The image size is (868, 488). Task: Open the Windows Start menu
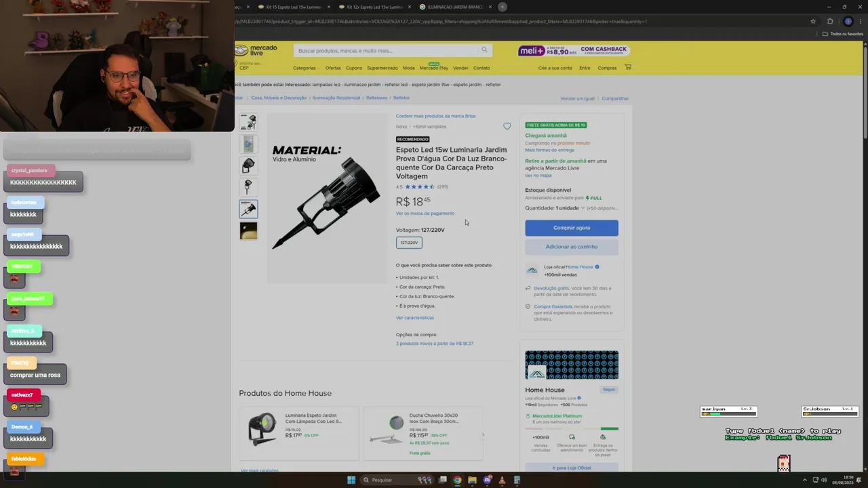[351, 480]
